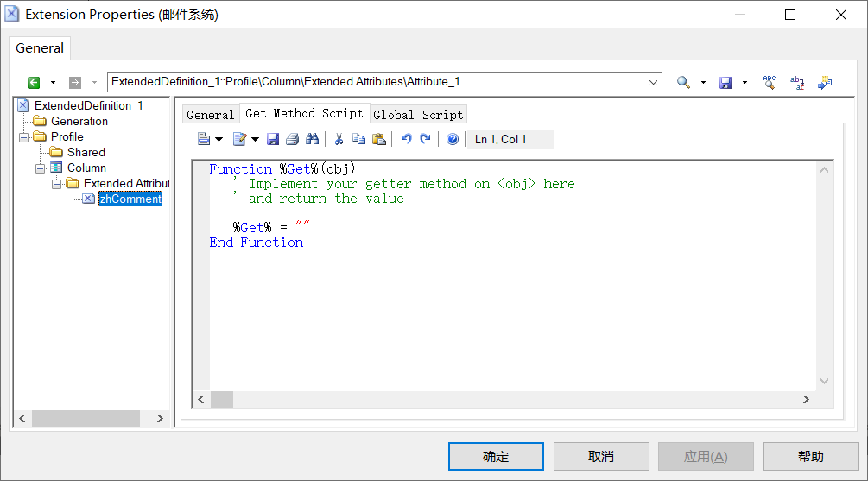Select ExtendedDefinition_1 root tree node
The image size is (868, 481).
[89, 105]
